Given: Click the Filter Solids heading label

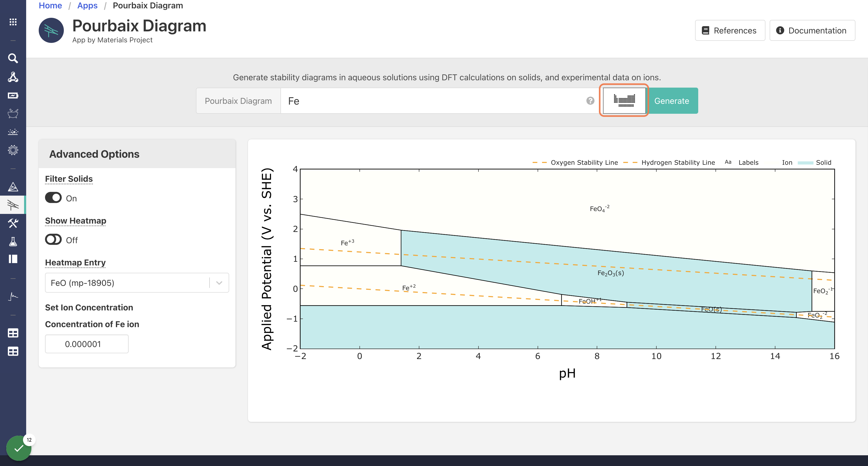Looking at the screenshot, I should (69, 179).
